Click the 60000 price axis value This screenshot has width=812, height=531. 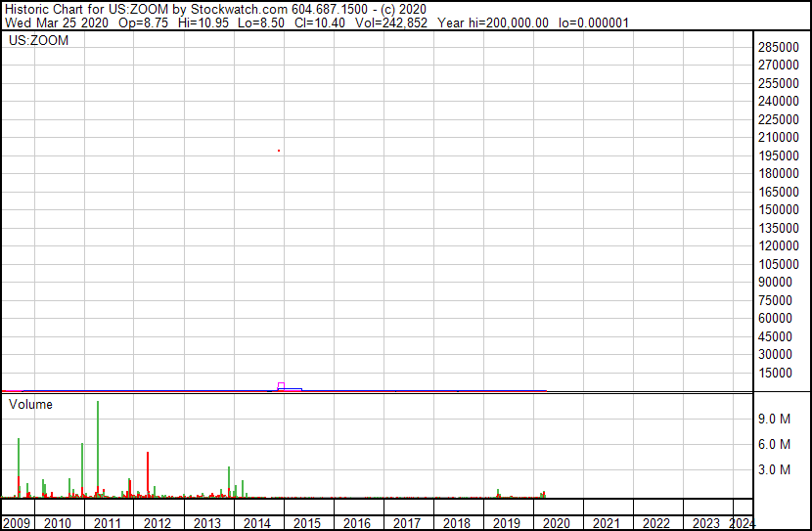point(775,318)
